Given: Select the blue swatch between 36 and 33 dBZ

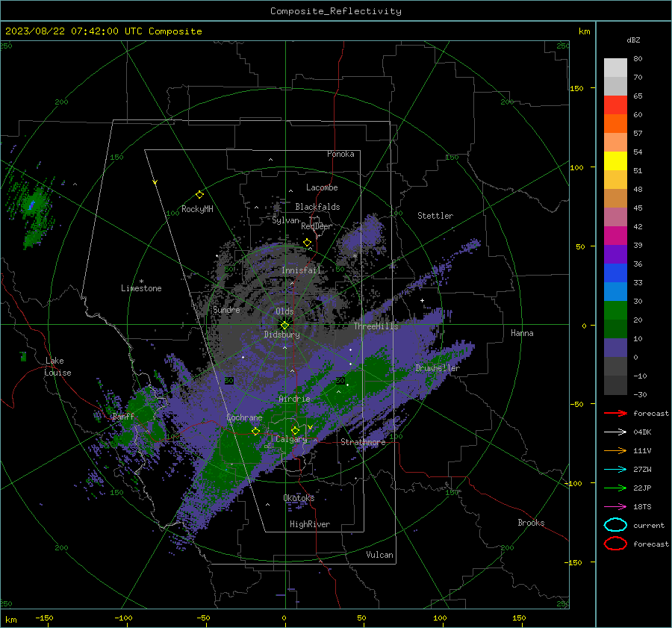Looking at the screenshot, I should (x=615, y=273).
